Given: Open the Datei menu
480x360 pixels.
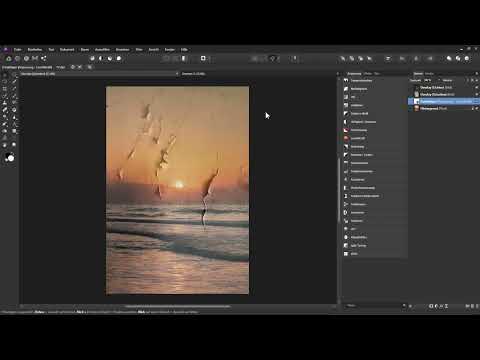Looking at the screenshot, I should pyautogui.click(x=18, y=50).
